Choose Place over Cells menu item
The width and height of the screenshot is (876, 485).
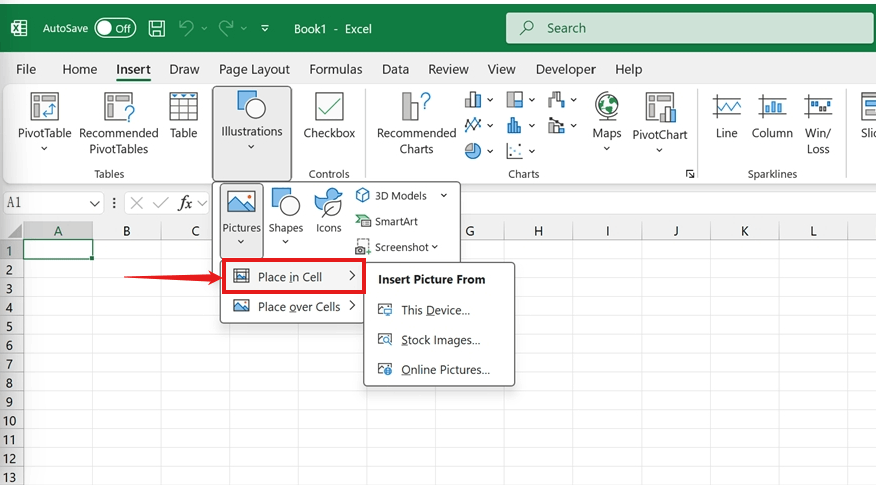click(x=293, y=306)
